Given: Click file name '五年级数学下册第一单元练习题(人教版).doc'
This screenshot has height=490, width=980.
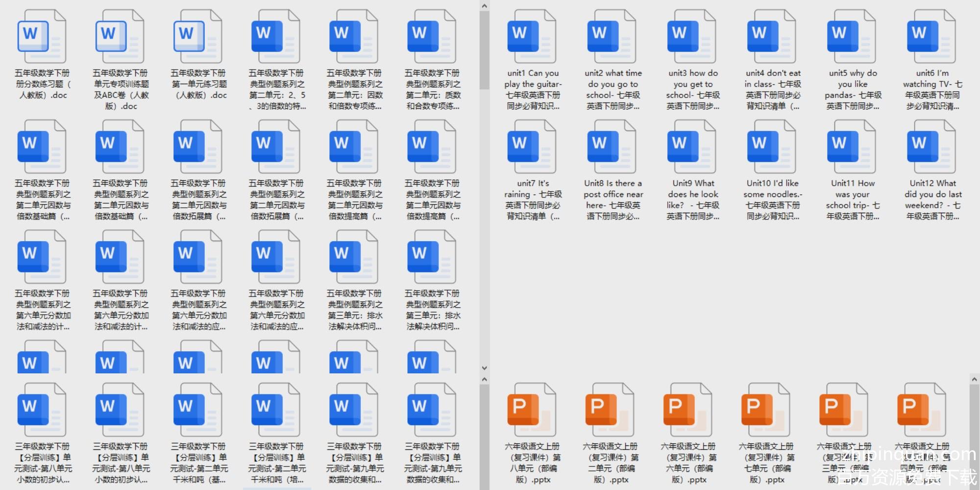Looking at the screenshot, I should [x=199, y=84].
